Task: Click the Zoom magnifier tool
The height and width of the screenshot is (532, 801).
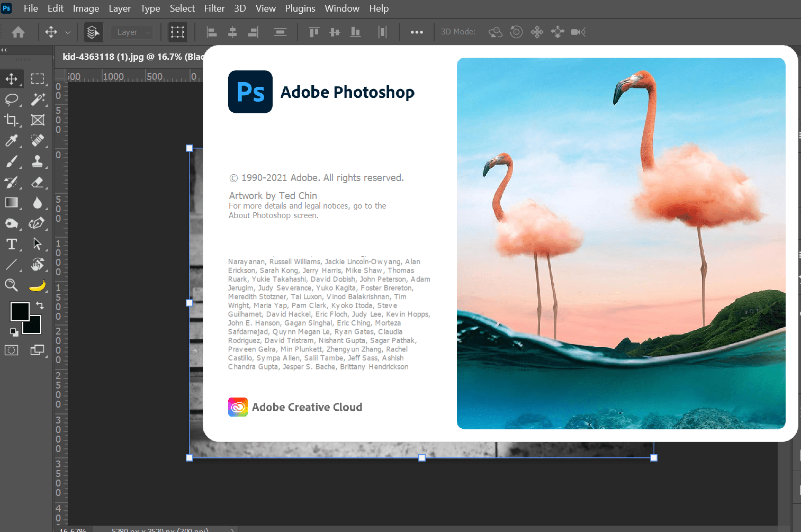Action: point(12,285)
